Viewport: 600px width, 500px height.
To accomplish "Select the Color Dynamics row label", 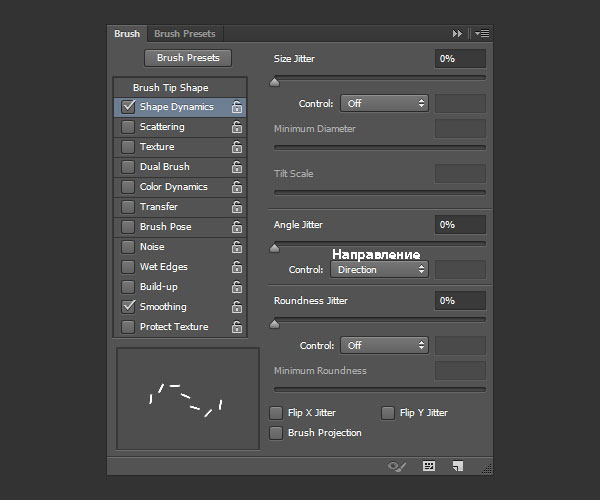I will tap(174, 187).
